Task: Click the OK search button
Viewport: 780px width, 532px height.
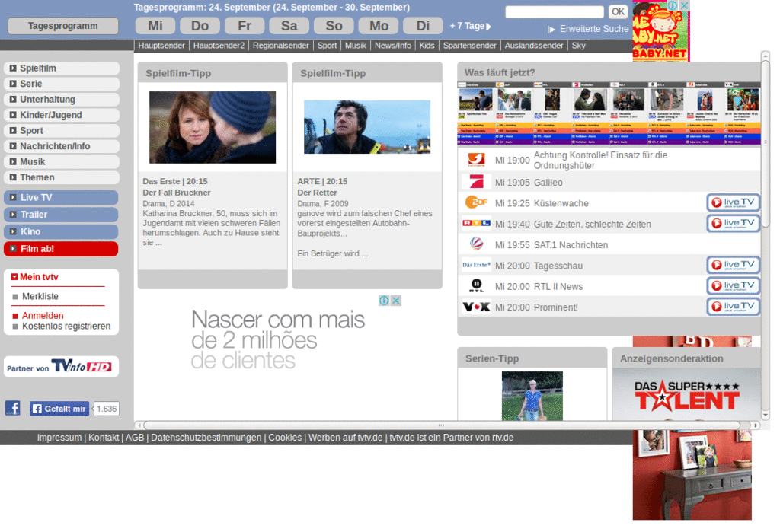Action: pyautogui.click(x=618, y=11)
